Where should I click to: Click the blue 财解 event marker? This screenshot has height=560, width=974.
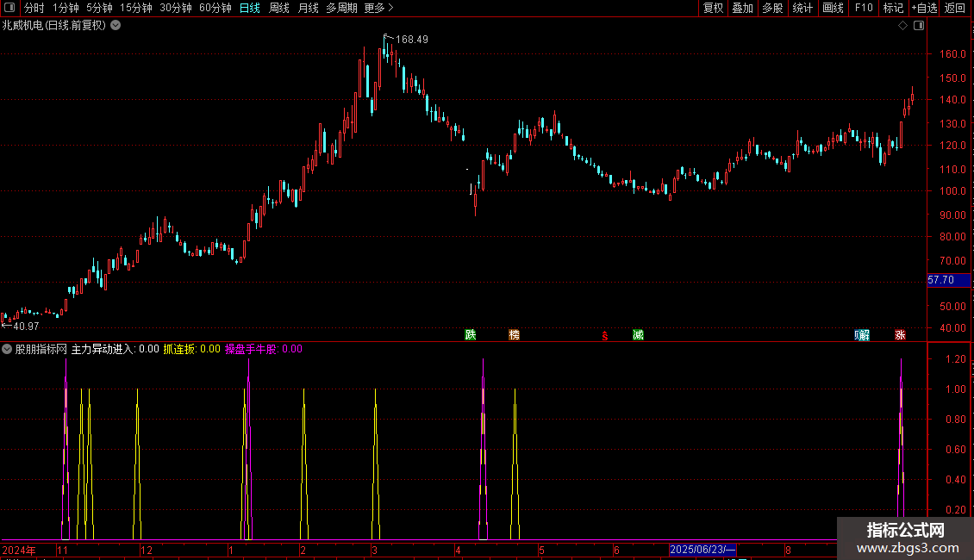[862, 334]
